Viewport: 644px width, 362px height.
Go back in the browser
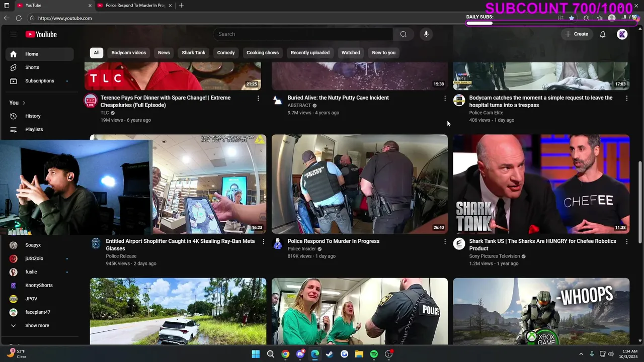(x=7, y=18)
